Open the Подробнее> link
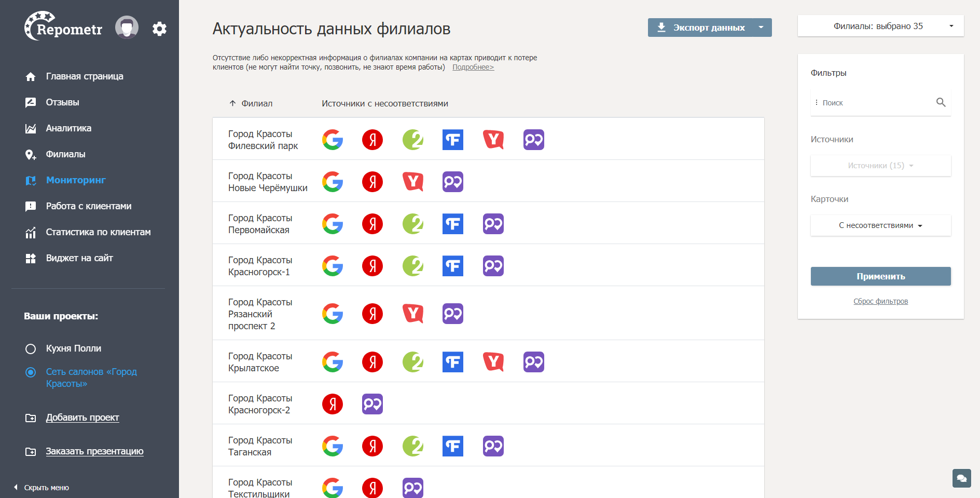 (x=473, y=67)
